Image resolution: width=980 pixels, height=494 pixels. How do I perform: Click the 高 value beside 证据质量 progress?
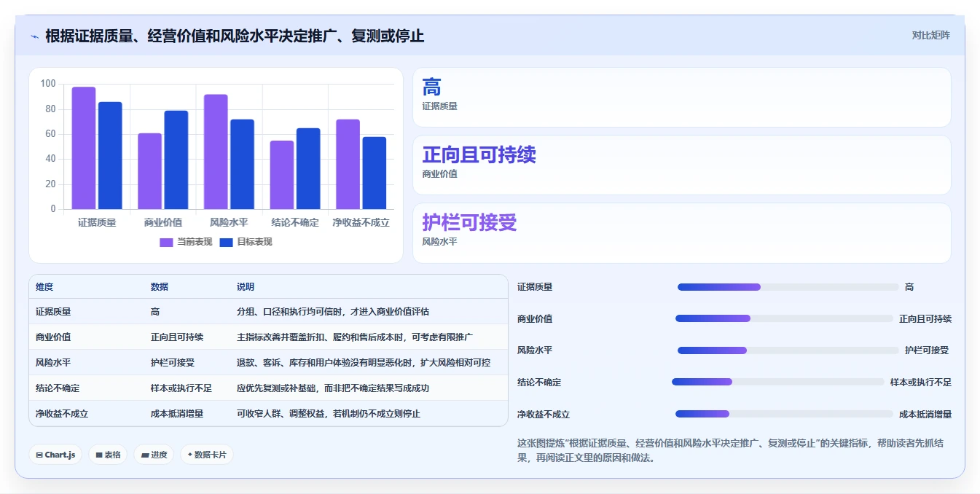coord(909,287)
